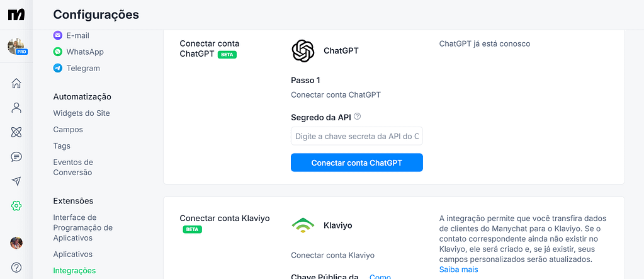Click the green Settings gear icon

click(x=16, y=205)
